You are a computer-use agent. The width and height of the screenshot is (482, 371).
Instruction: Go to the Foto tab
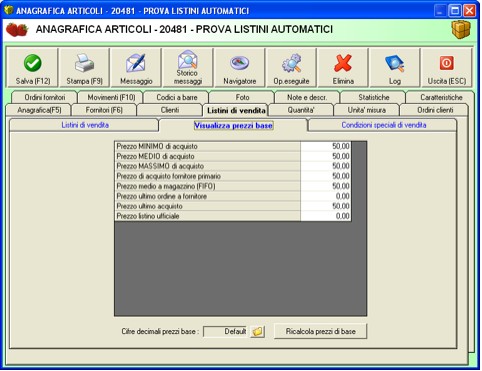[x=242, y=97]
